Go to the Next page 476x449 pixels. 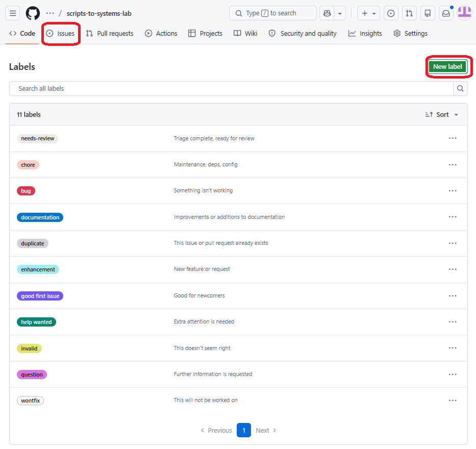266,431
